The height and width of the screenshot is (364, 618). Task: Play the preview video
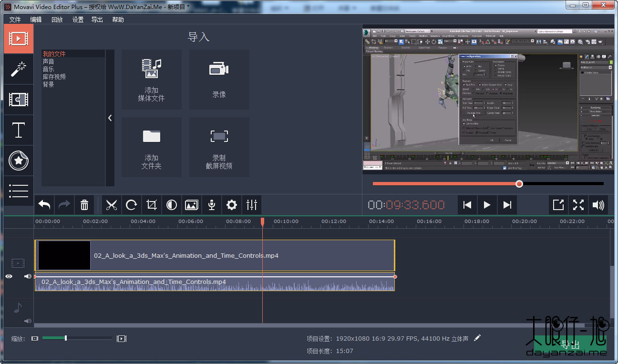tap(487, 205)
